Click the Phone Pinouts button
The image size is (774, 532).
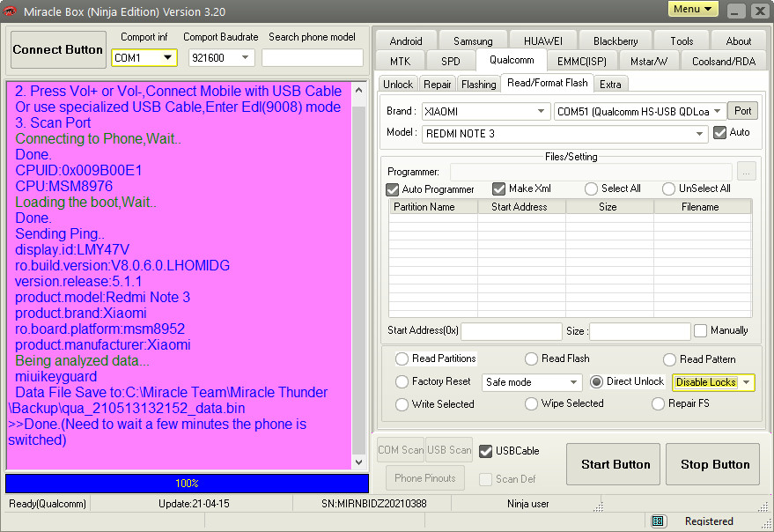[425, 478]
